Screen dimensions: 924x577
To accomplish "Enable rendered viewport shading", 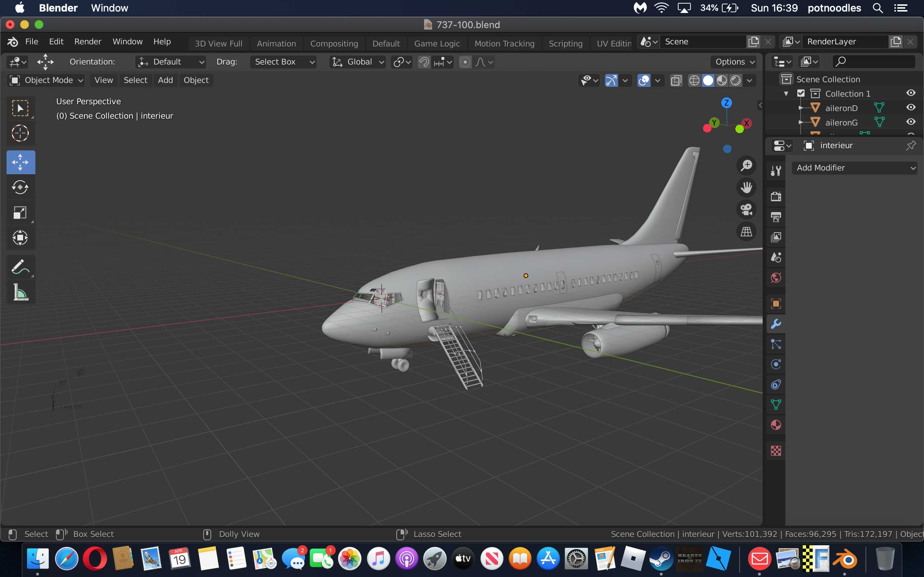I will tap(735, 80).
